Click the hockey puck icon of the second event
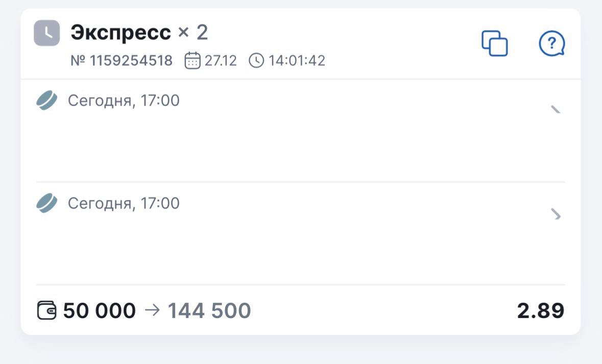The image size is (602, 364). point(46,203)
